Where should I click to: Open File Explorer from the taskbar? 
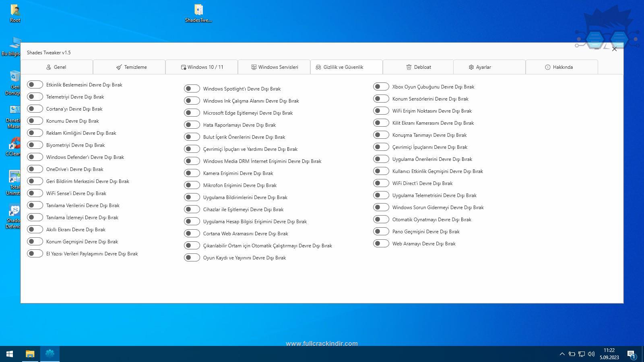(30, 354)
